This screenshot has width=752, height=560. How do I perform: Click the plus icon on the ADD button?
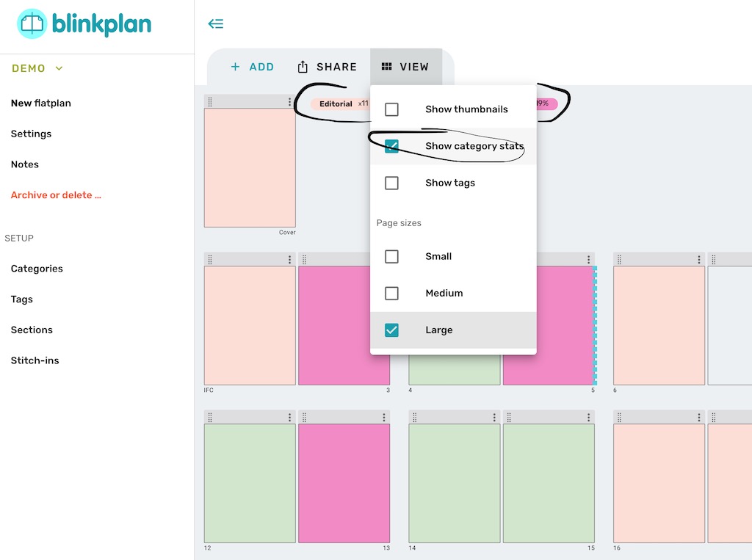(236, 66)
